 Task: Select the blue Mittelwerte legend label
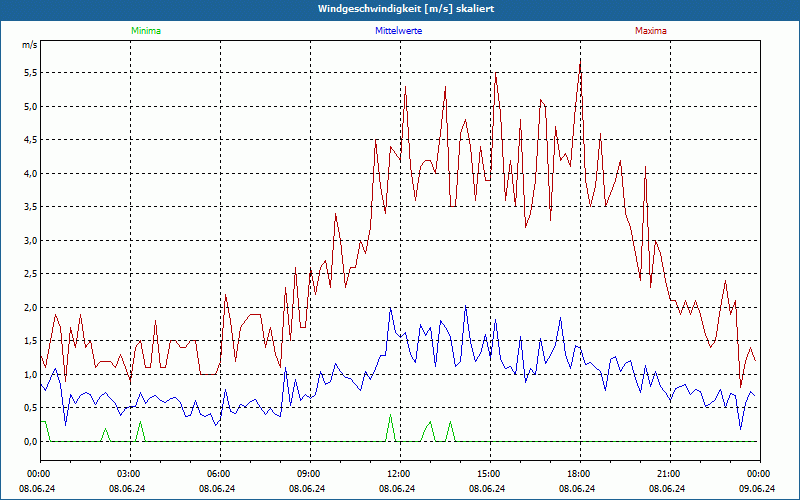(397, 31)
